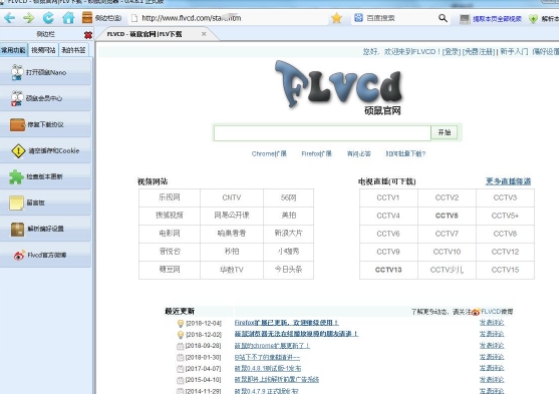This screenshot has height=394, width=559.
Task: Switch to the second sidebar tab
Action: tap(43, 50)
